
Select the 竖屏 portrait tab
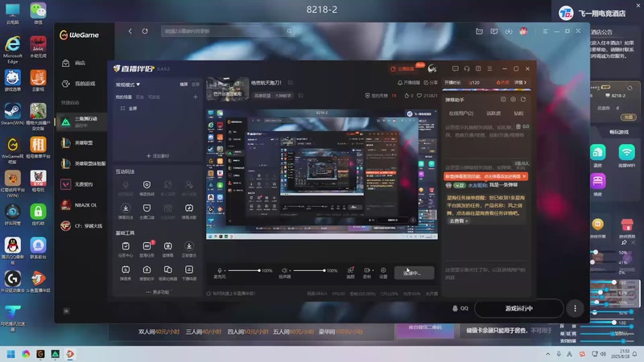[196, 84]
